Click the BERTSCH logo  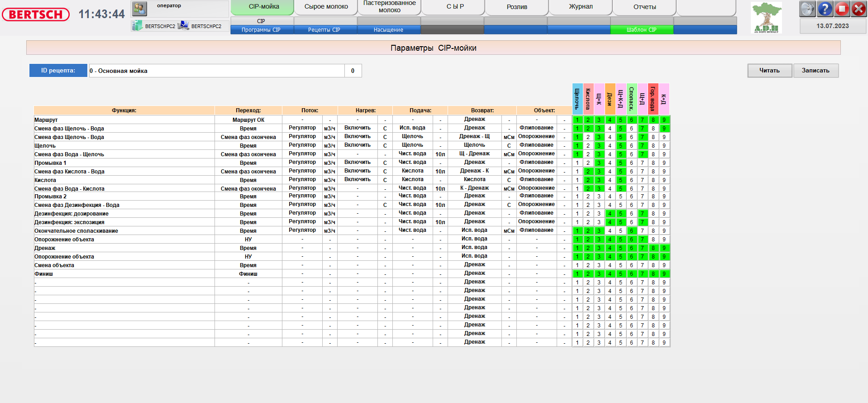coord(36,14)
